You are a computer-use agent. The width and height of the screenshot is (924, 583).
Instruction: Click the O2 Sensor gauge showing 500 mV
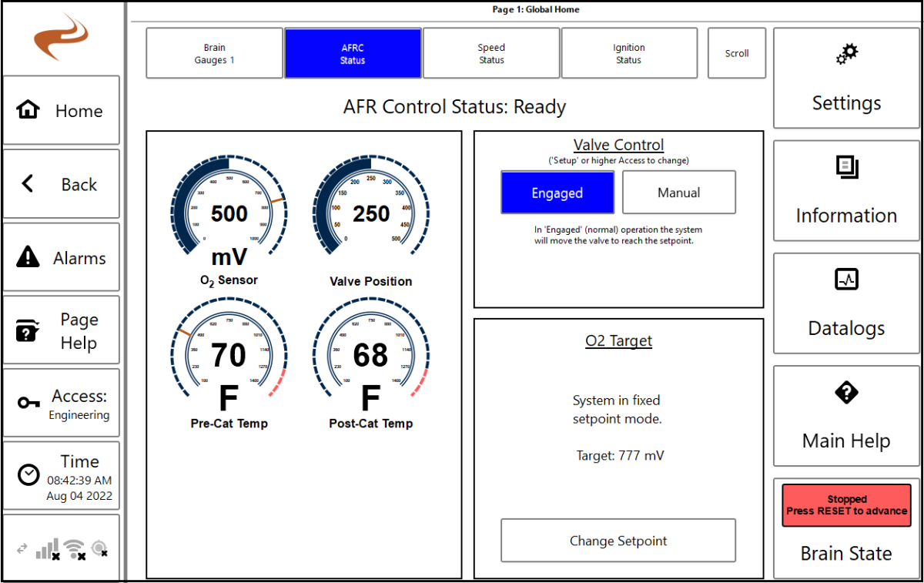[x=228, y=214]
